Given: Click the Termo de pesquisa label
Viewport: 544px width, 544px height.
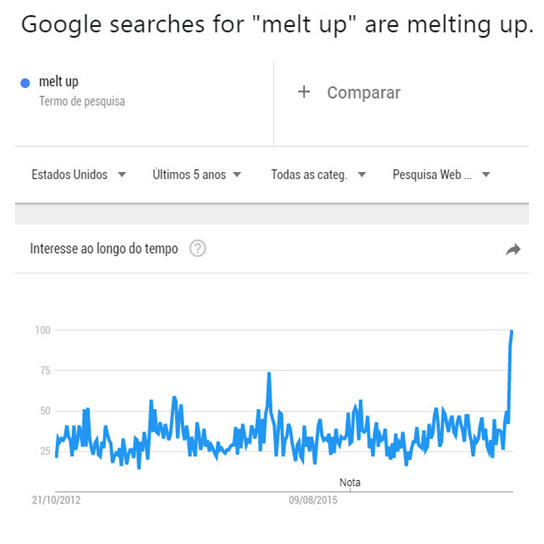Looking at the screenshot, I should pyautogui.click(x=82, y=101).
